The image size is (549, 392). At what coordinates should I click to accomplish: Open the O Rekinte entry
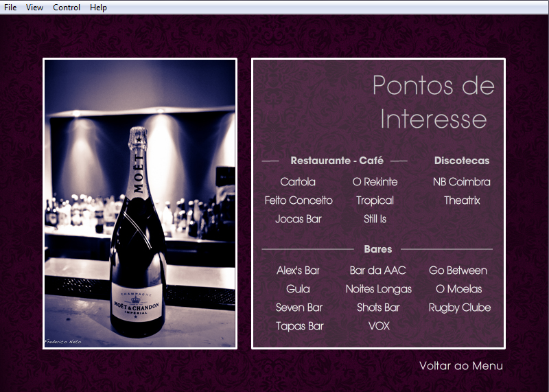375,182
